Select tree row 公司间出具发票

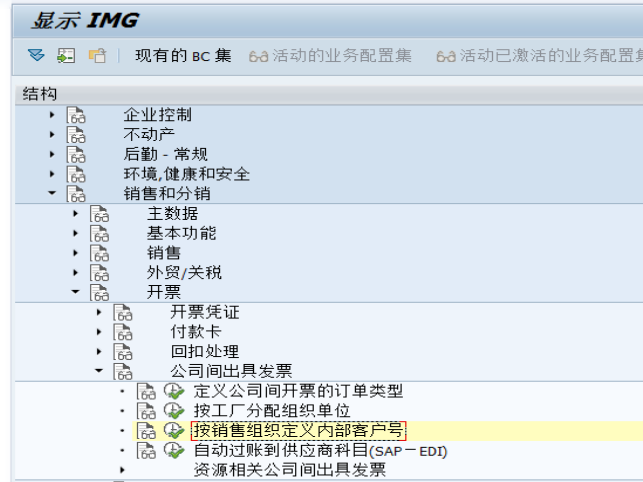point(329,371)
